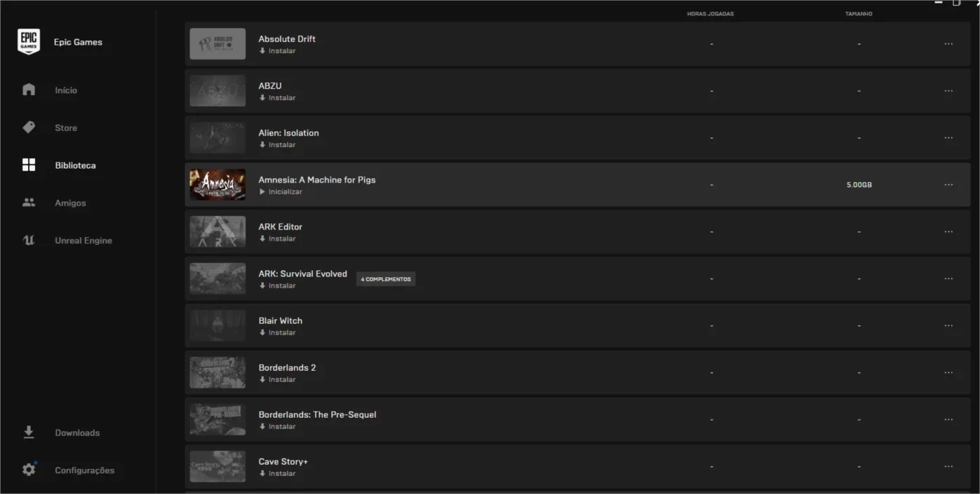
Task: Open the Downloads arrow icon
Action: click(x=29, y=432)
